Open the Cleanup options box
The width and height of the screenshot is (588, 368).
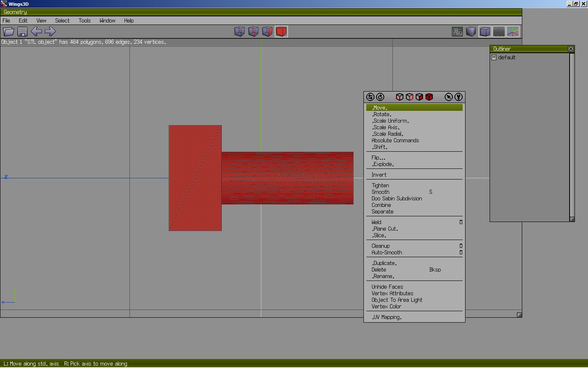[461, 246]
